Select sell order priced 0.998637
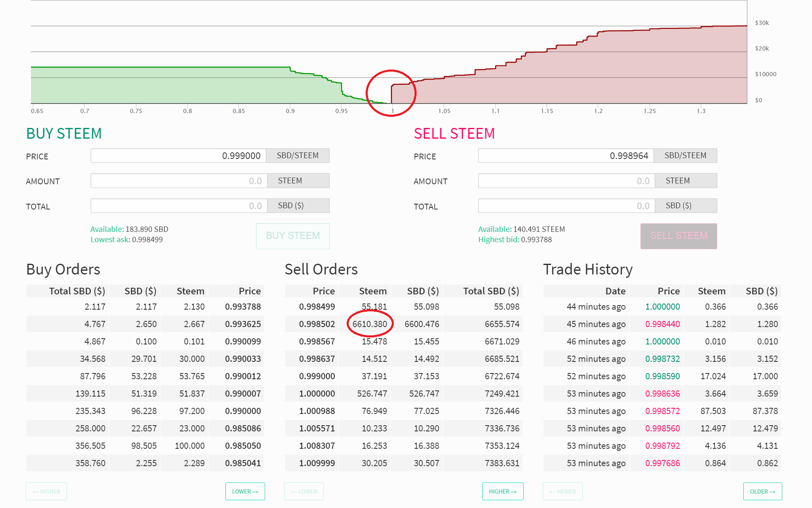The image size is (812, 508). tap(404, 359)
